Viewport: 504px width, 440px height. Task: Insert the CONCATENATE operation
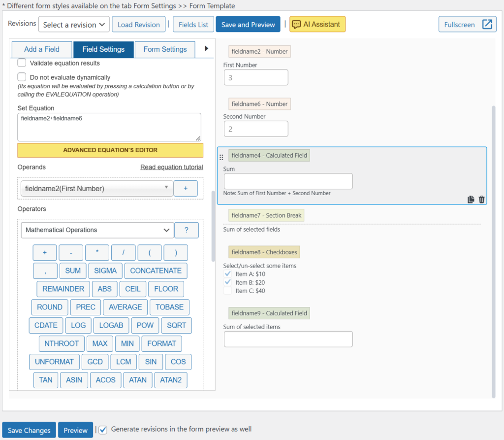pos(156,271)
